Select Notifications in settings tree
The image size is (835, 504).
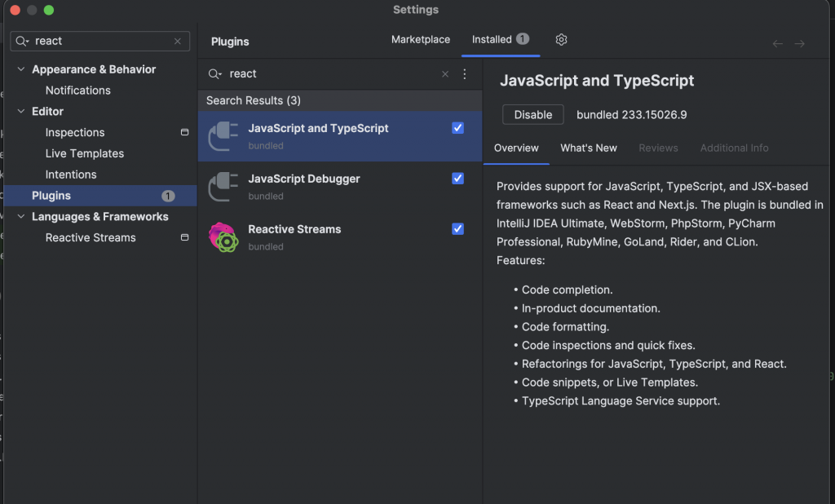coord(78,91)
